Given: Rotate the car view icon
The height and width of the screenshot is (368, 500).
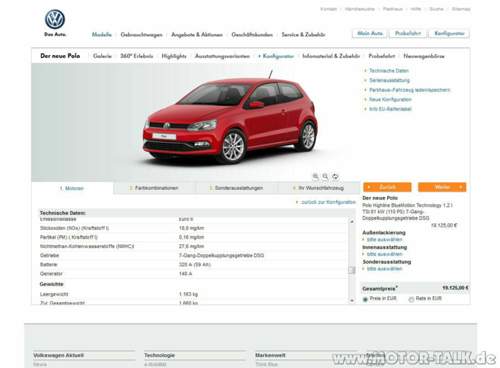Looking at the screenshot, I should pos(335,176).
